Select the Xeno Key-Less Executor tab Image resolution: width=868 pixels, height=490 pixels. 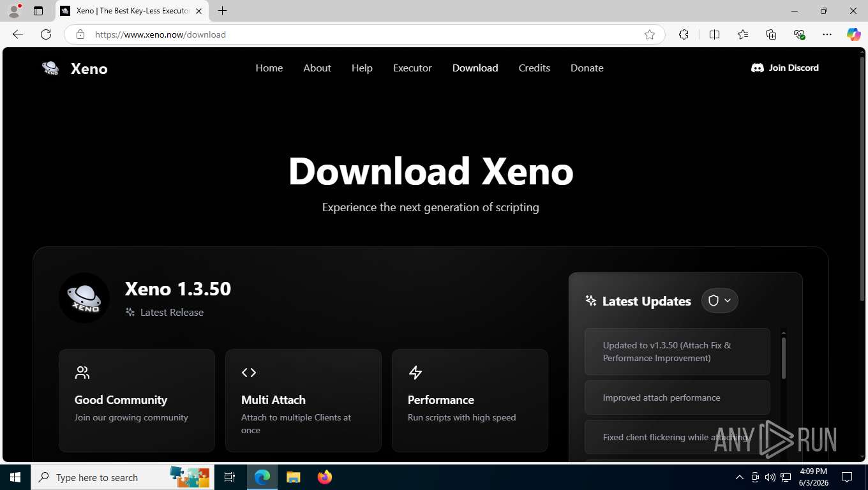(x=131, y=11)
